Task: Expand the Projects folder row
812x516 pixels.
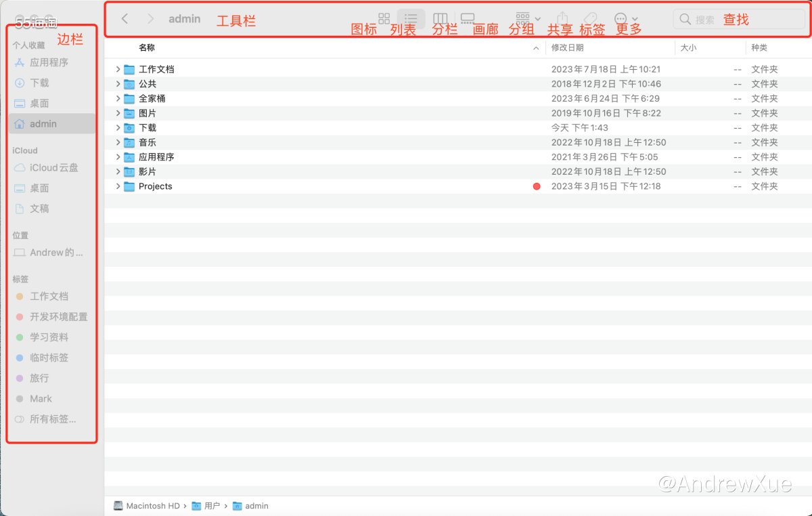Action: tap(118, 186)
